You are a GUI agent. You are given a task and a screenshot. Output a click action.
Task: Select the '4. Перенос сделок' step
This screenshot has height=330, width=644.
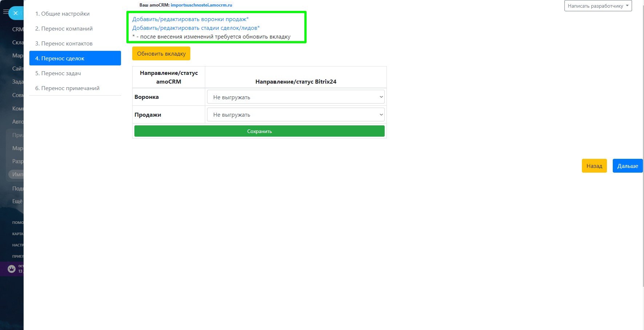tap(75, 58)
